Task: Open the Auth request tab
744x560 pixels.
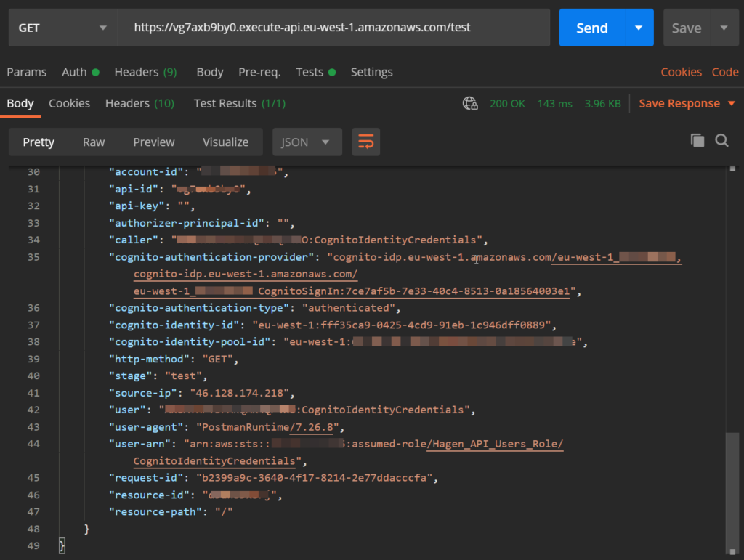Action: (x=74, y=72)
